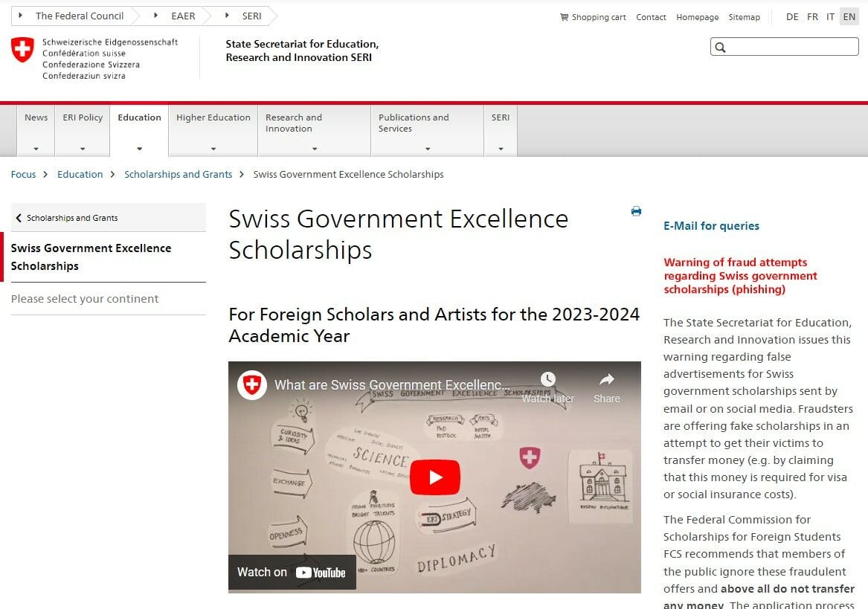Open the ERI Policy dropdown arrow
This screenshot has width=868, height=609.
pyautogui.click(x=83, y=149)
